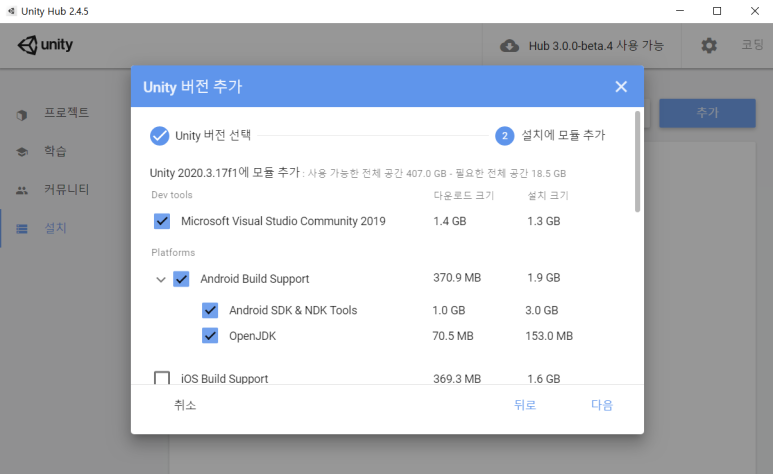Click the 설치 크기 column header

pyautogui.click(x=548, y=195)
